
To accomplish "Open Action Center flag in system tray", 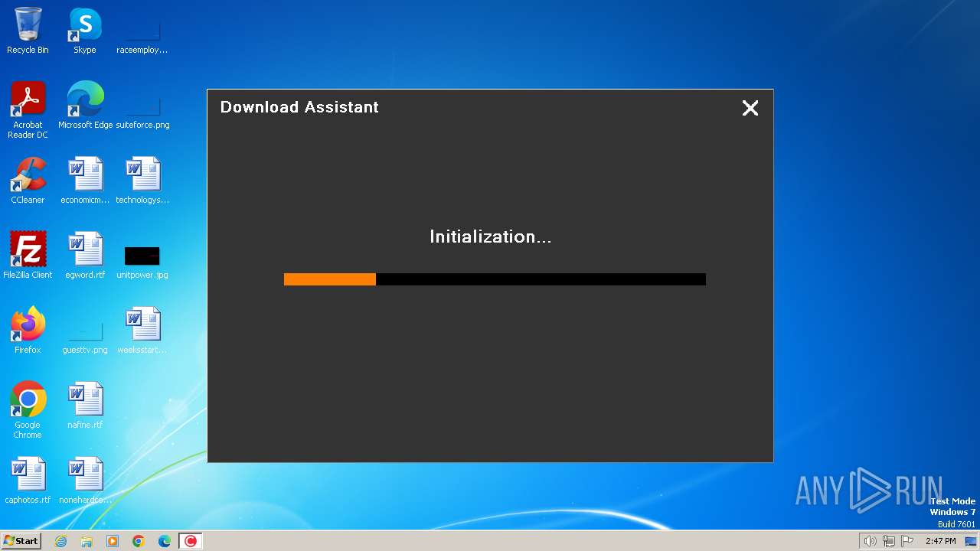I will pyautogui.click(x=907, y=541).
